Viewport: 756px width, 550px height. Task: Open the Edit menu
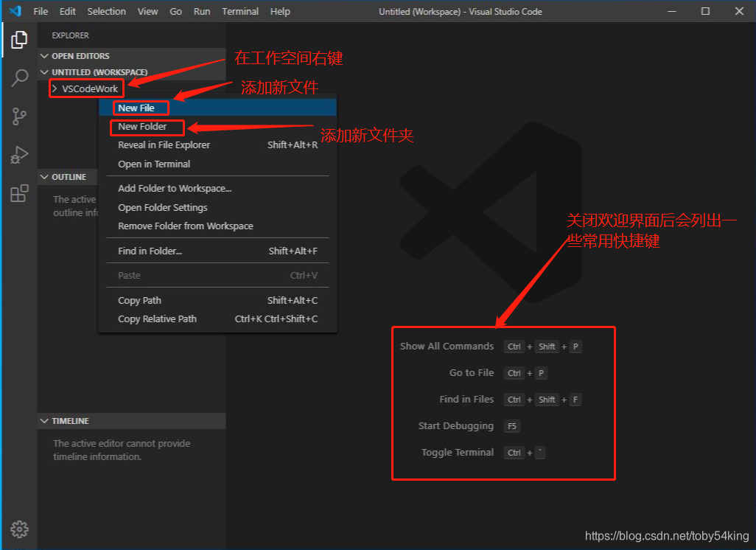click(x=68, y=11)
